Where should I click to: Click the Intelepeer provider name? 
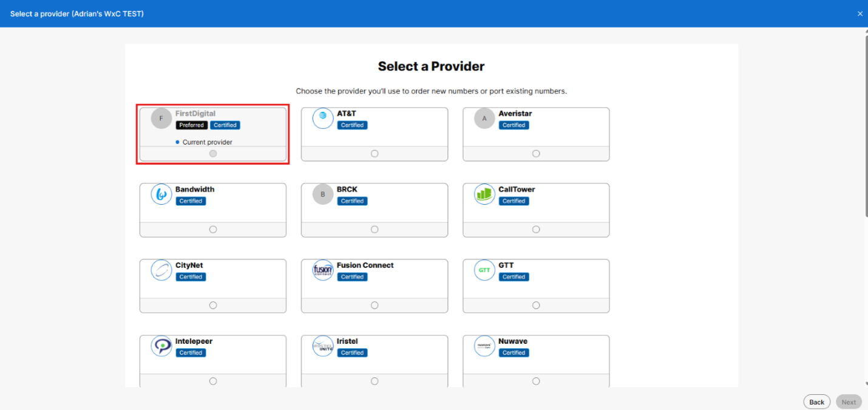coord(194,341)
